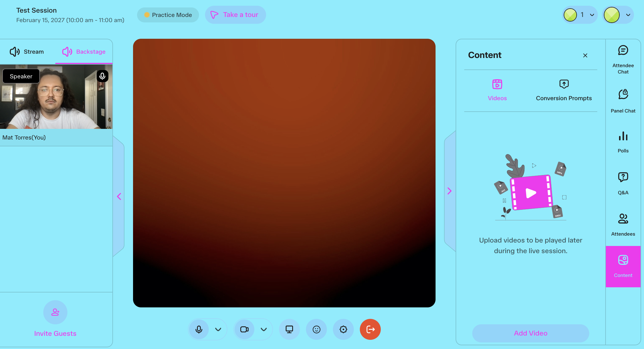Open session settings gear
The image size is (644, 349).
pos(343,329)
